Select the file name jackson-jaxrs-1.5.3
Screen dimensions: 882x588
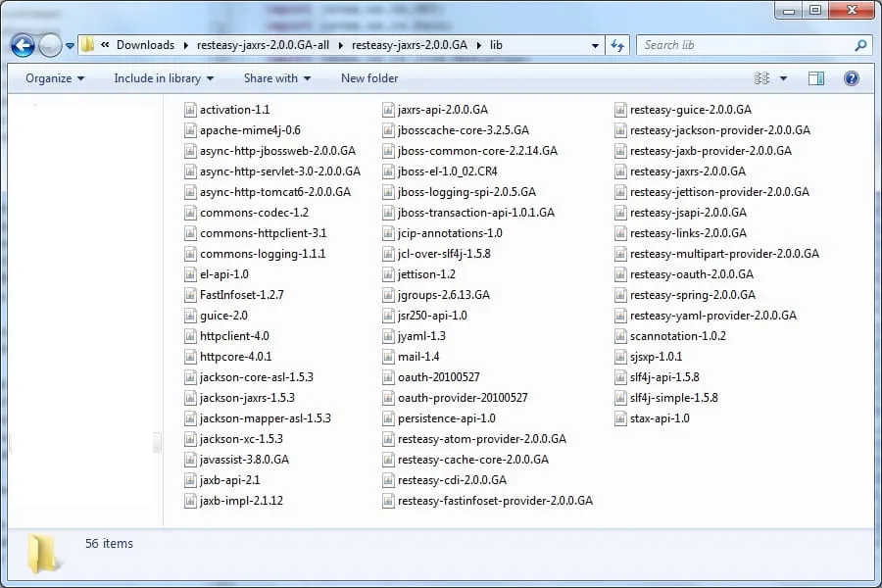click(248, 398)
